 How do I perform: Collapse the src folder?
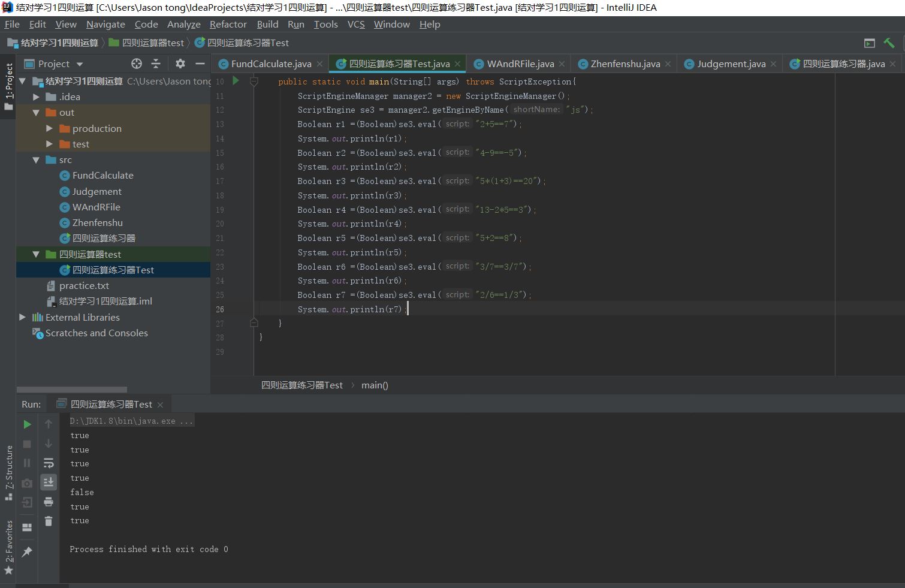(37, 160)
